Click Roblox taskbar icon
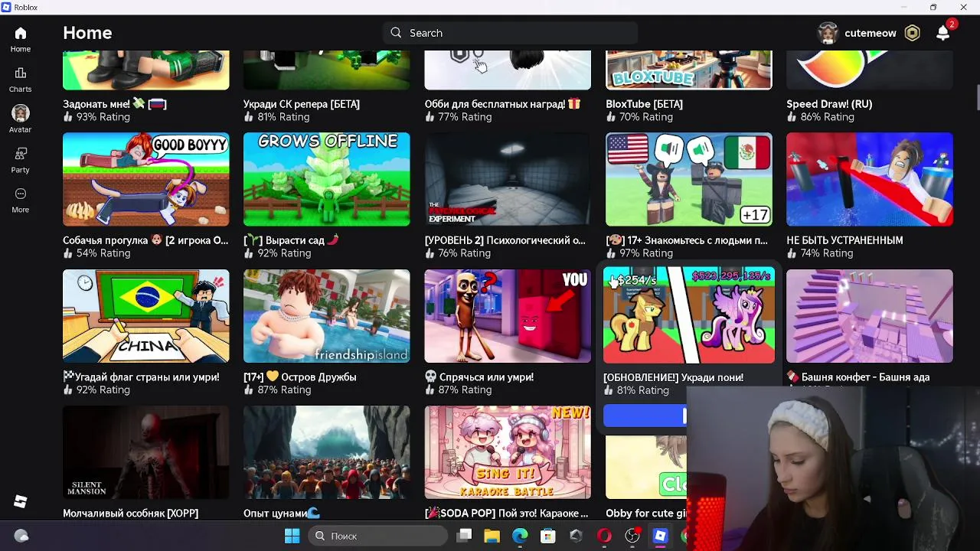 pos(660,536)
